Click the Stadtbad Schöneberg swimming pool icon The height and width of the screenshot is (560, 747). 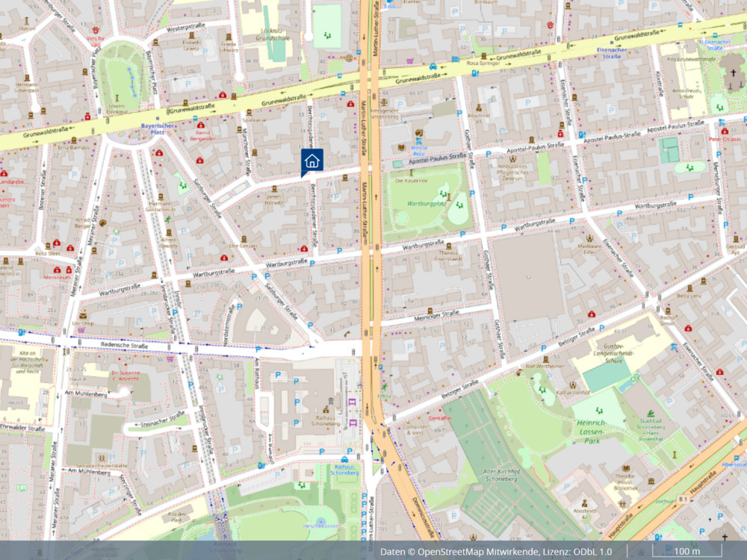point(651,413)
